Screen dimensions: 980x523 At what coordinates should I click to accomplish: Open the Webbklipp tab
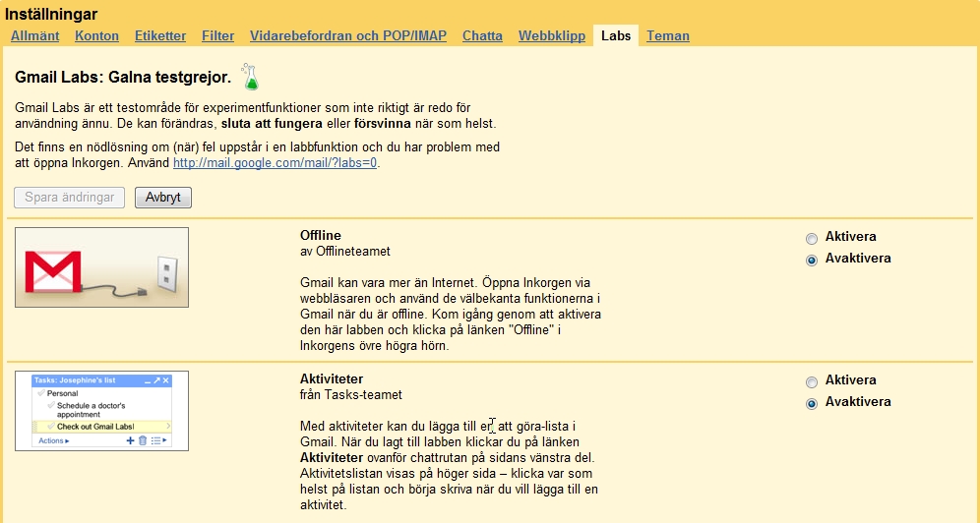point(552,35)
